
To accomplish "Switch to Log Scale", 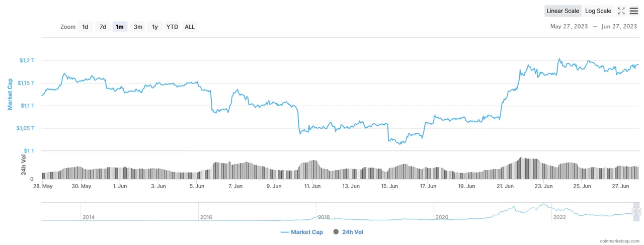I will (x=598, y=11).
